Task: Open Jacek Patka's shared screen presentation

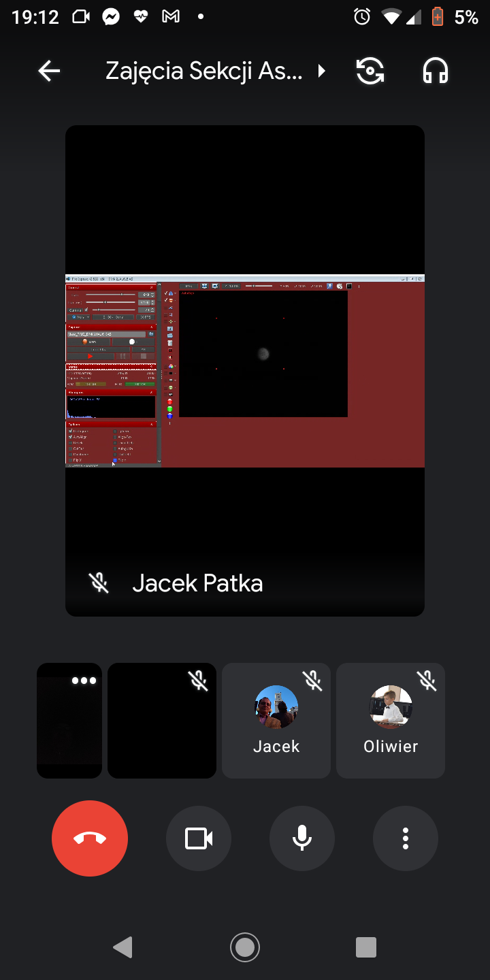Action: tap(245, 371)
